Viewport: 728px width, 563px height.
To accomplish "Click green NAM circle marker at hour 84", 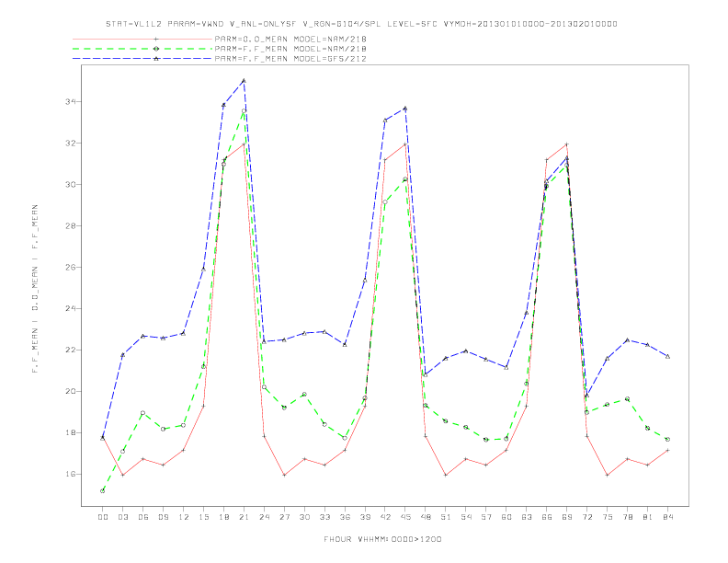I will [x=667, y=440].
